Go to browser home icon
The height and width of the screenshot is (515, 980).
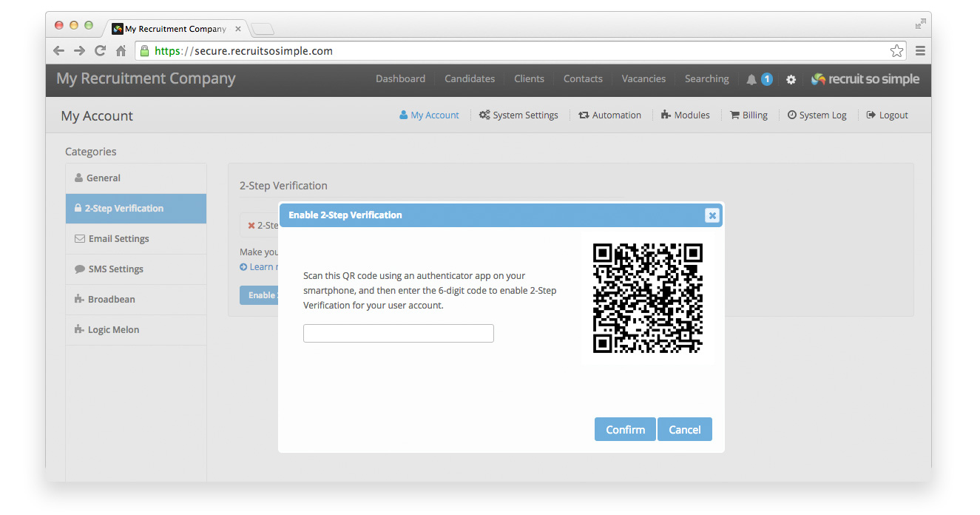pyautogui.click(x=121, y=51)
